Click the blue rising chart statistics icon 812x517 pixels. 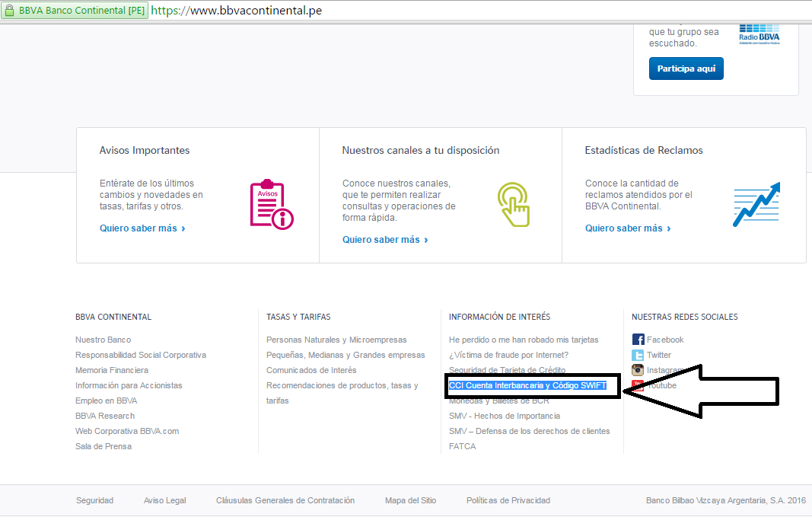[x=756, y=204]
